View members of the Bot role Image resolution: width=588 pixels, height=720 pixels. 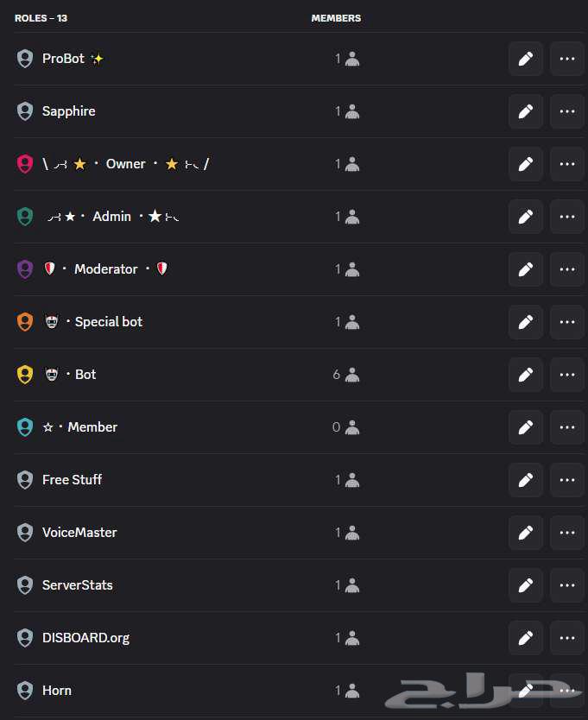click(x=346, y=375)
